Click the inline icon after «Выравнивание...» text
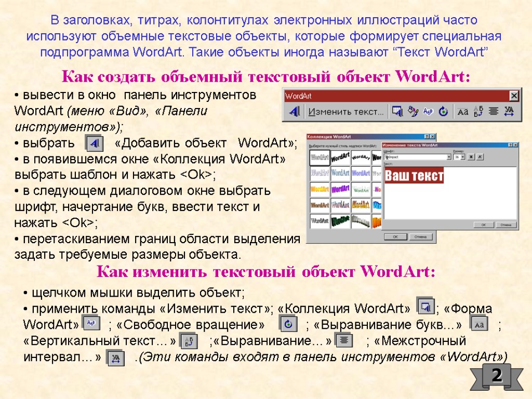The width and height of the screenshot is (532, 399). pos(344,340)
